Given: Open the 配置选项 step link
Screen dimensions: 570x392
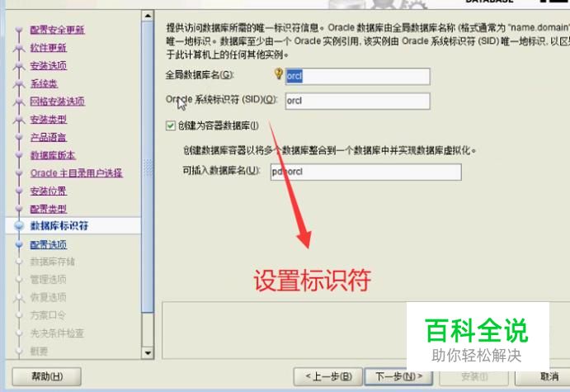Looking at the screenshot, I should coord(49,244).
